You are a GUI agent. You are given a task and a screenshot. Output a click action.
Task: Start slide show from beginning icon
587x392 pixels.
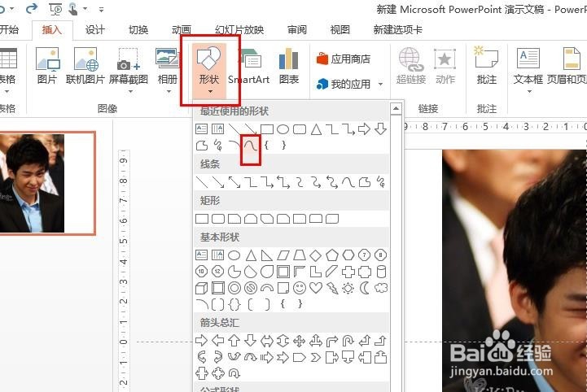tap(55, 9)
